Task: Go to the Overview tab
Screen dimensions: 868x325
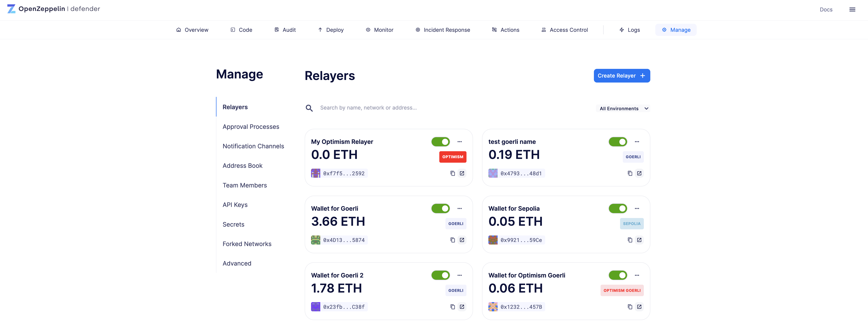Action: 192,30
